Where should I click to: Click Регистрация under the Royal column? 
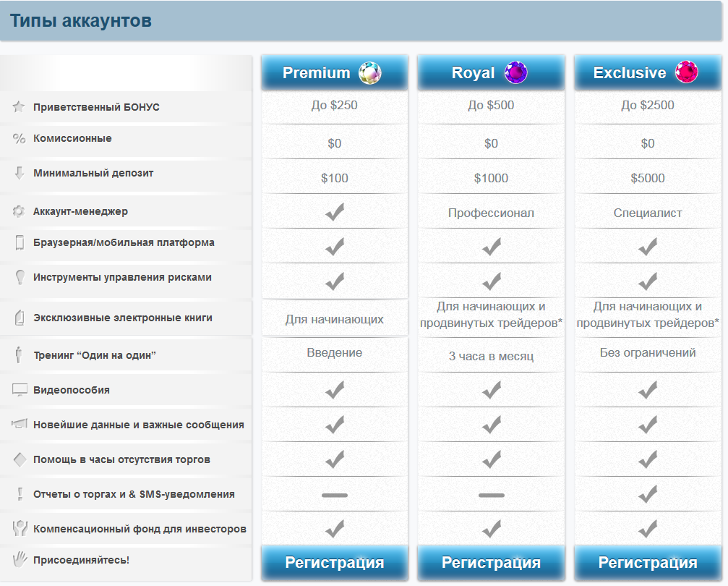point(491,563)
